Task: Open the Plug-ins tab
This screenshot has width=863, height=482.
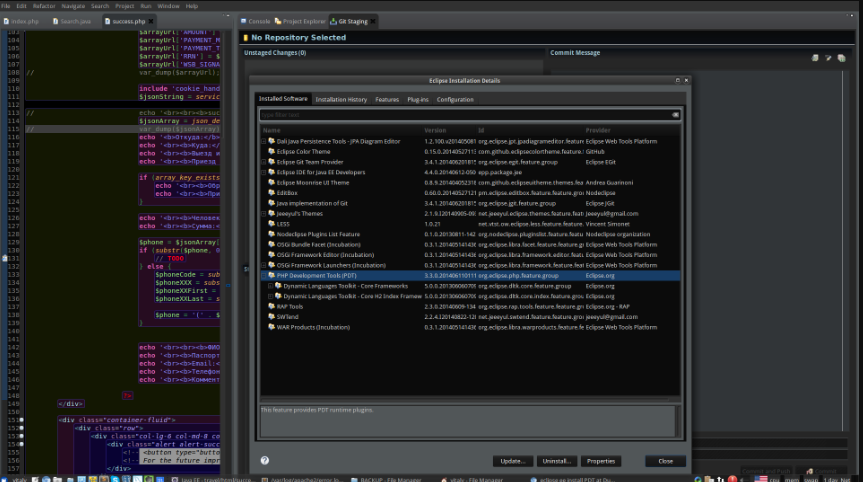Action: click(418, 100)
